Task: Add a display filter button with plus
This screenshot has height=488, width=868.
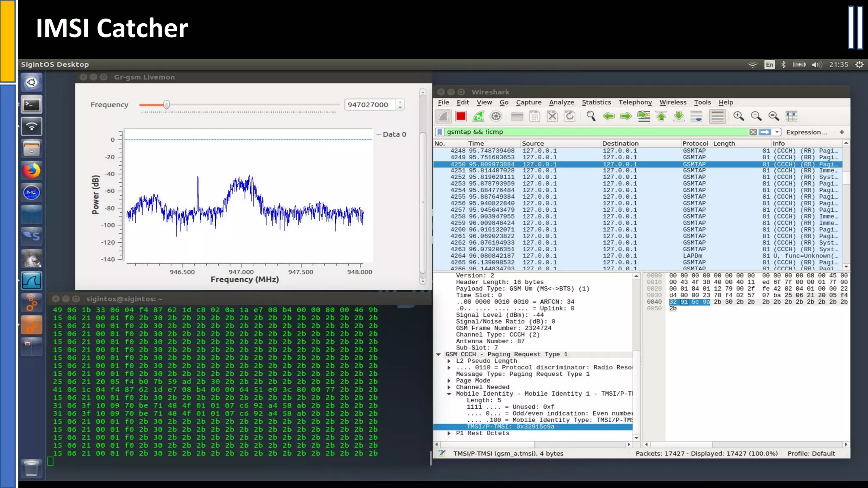Action: point(842,132)
